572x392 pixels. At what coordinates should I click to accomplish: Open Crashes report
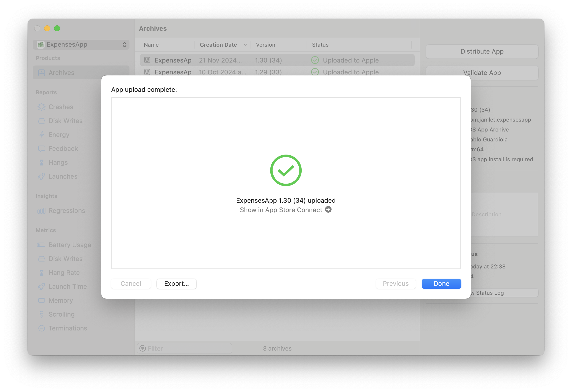[x=61, y=107]
